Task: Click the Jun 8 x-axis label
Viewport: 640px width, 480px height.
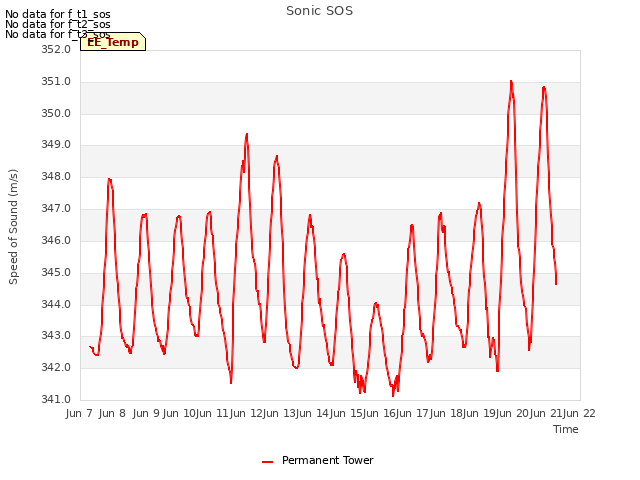Action: [x=112, y=413]
